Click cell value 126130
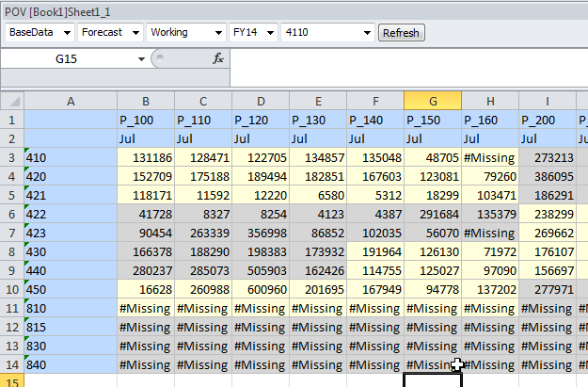The image size is (588, 387). pos(433,251)
